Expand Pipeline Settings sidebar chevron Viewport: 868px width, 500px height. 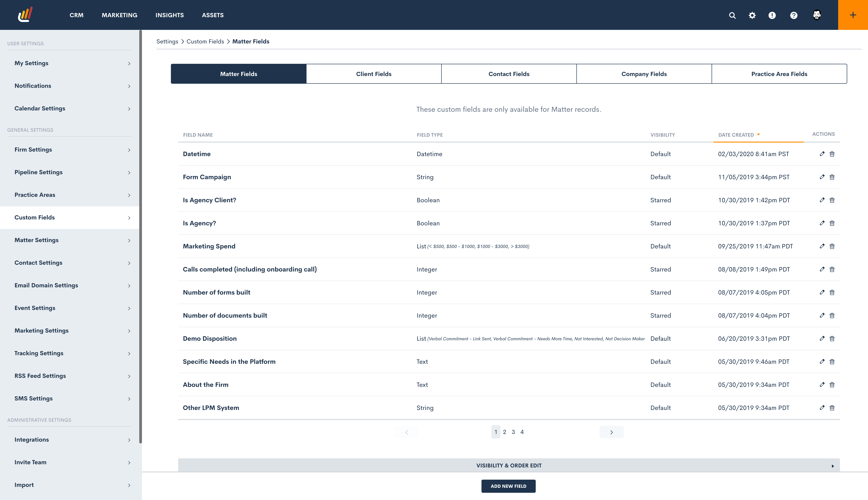pyautogui.click(x=129, y=172)
